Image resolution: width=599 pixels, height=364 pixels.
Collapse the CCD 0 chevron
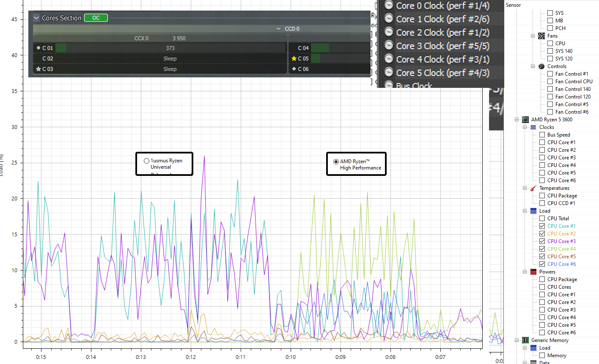point(278,29)
